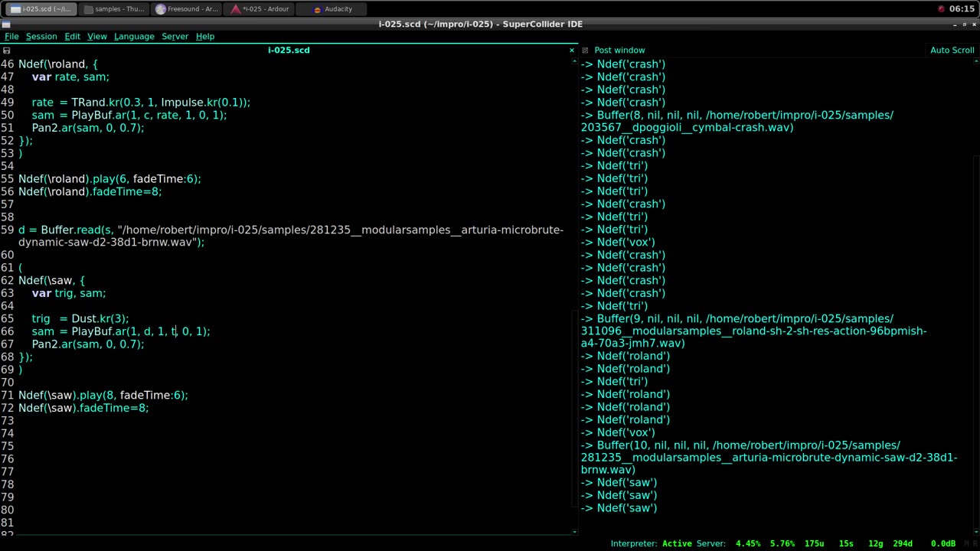
Task: Click the line 49 TRand.kr rate assignment
Action: coord(141,103)
